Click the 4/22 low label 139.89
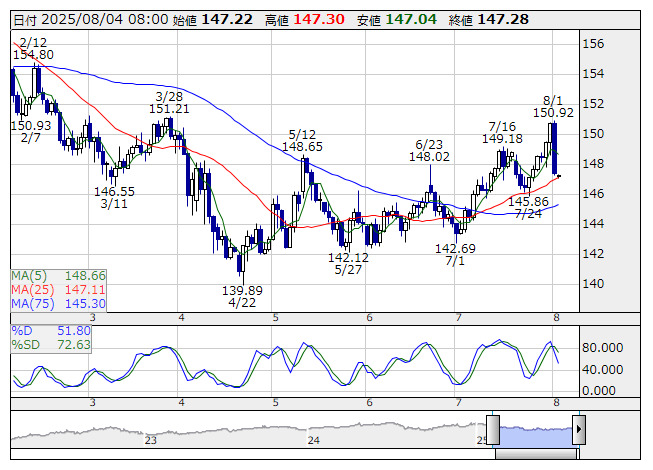This screenshot has height=470, width=653. tap(241, 290)
